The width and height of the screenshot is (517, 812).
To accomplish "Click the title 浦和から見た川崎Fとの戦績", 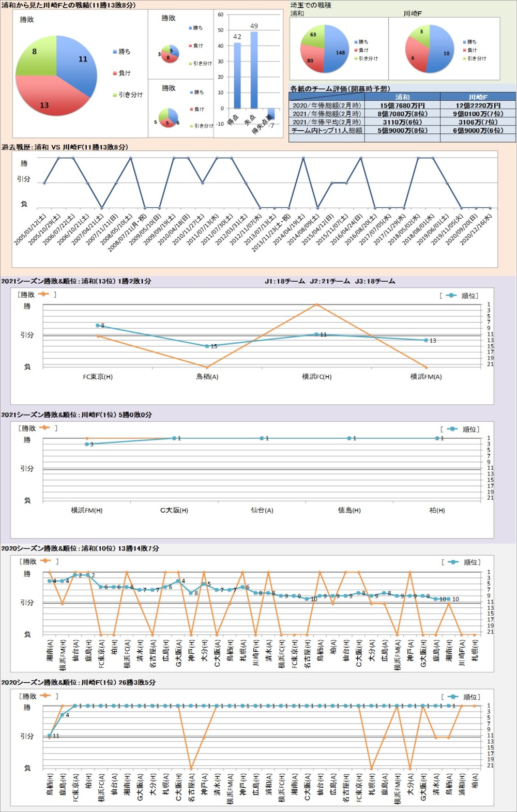I will click(69, 5).
